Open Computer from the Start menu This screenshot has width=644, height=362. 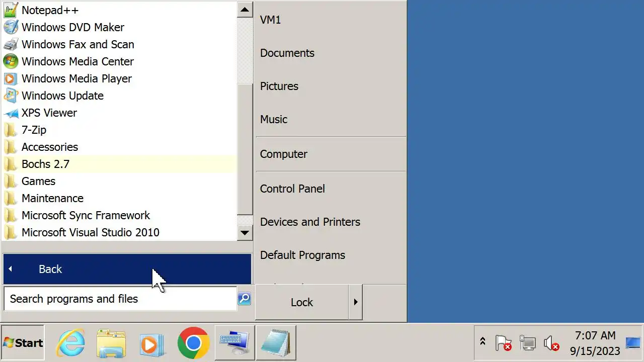pos(331,154)
